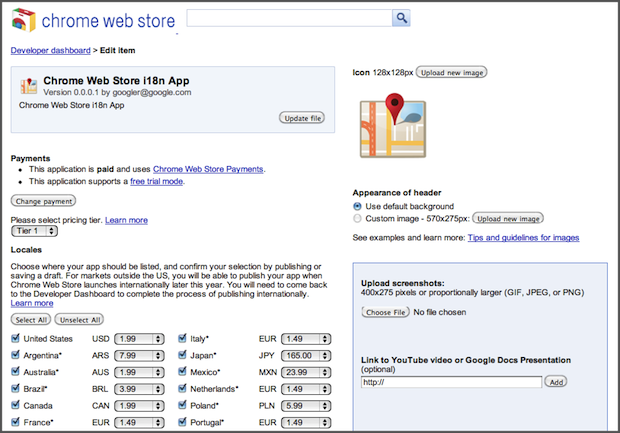Uncheck the Portugal checkbox
This screenshot has height=433, width=620.
point(182,422)
